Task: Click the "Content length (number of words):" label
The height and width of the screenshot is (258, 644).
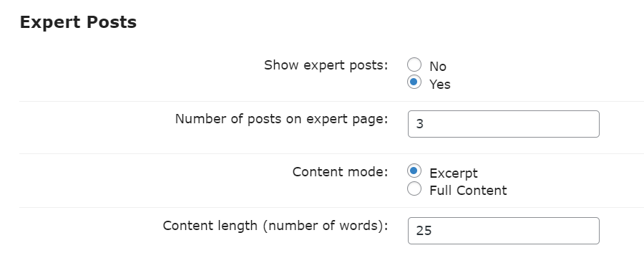Action: click(275, 226)
